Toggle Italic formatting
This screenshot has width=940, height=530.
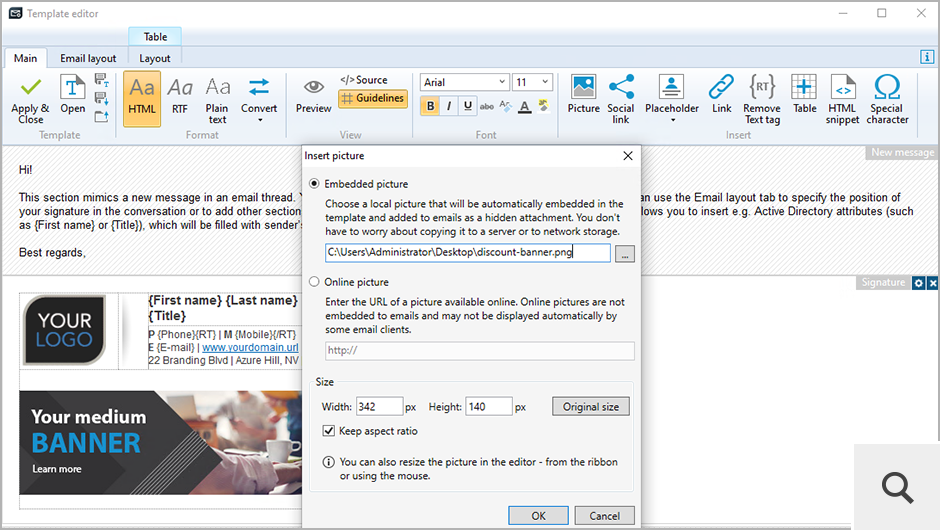tap(448, 106)
